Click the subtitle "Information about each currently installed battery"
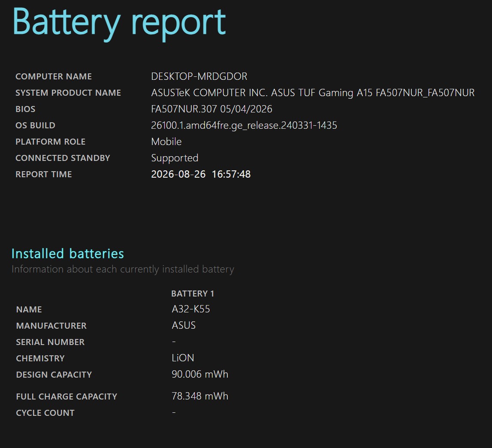 123,269
